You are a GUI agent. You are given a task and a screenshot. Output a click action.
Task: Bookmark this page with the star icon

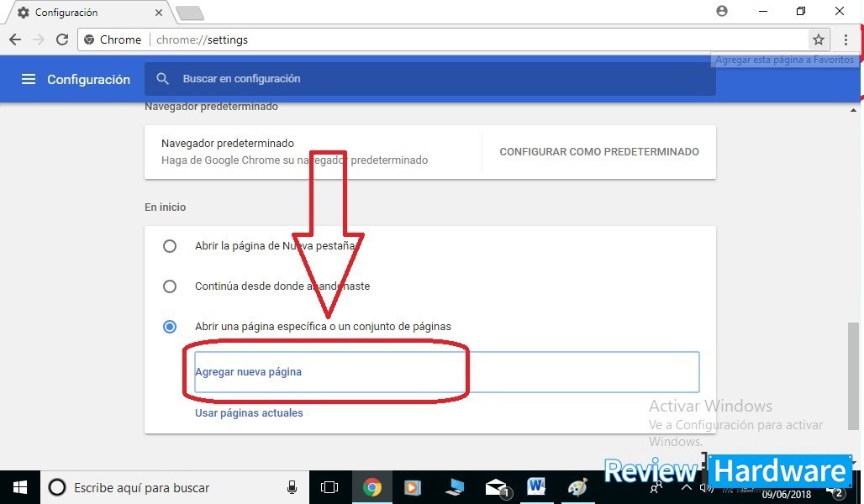pos(819,39)
